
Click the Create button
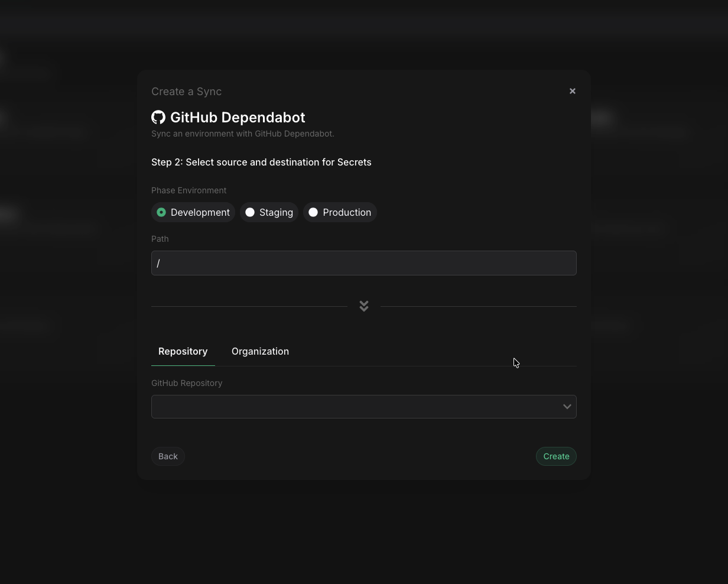(556, 456)
